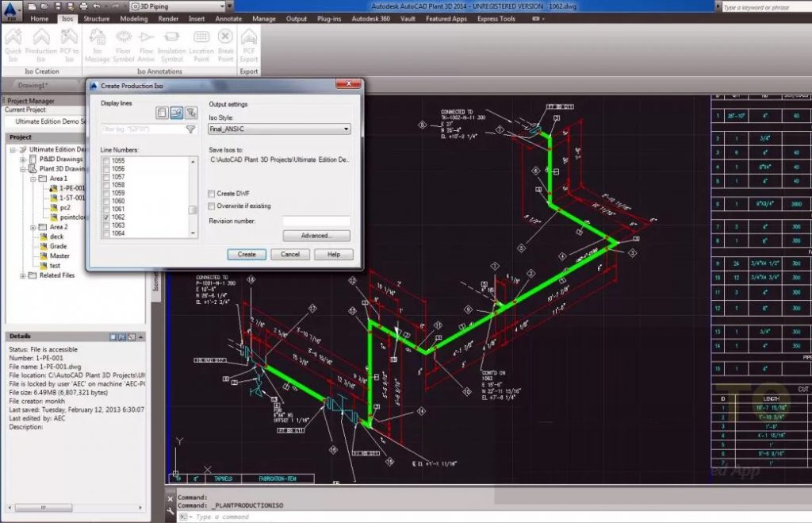The width and height of the screenshot is (812, 523).
Task: Click the Floor Symbol ribbon icon
Action: coord(123,45)
